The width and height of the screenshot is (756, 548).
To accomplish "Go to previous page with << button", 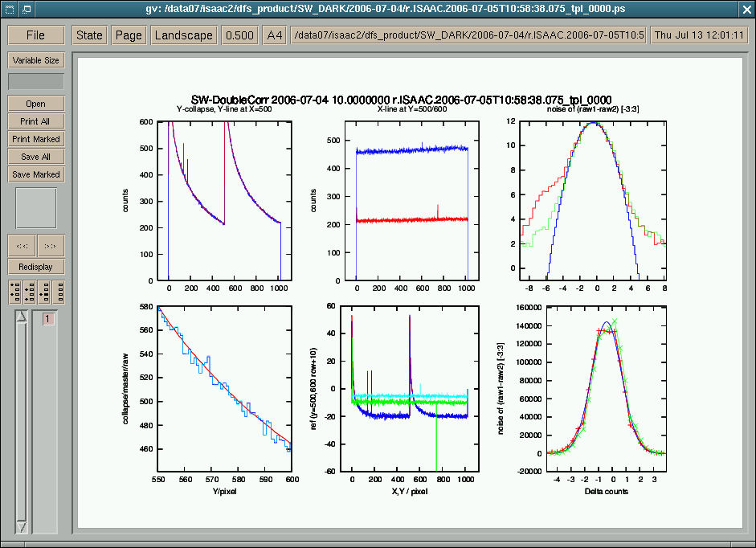I will click(22, 246).
